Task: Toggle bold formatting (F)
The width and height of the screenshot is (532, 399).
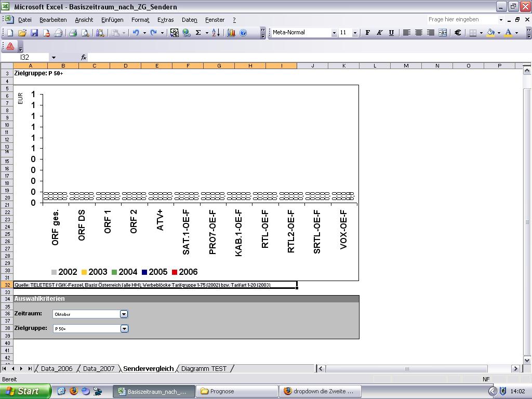Action: click(x=367, y=33)
